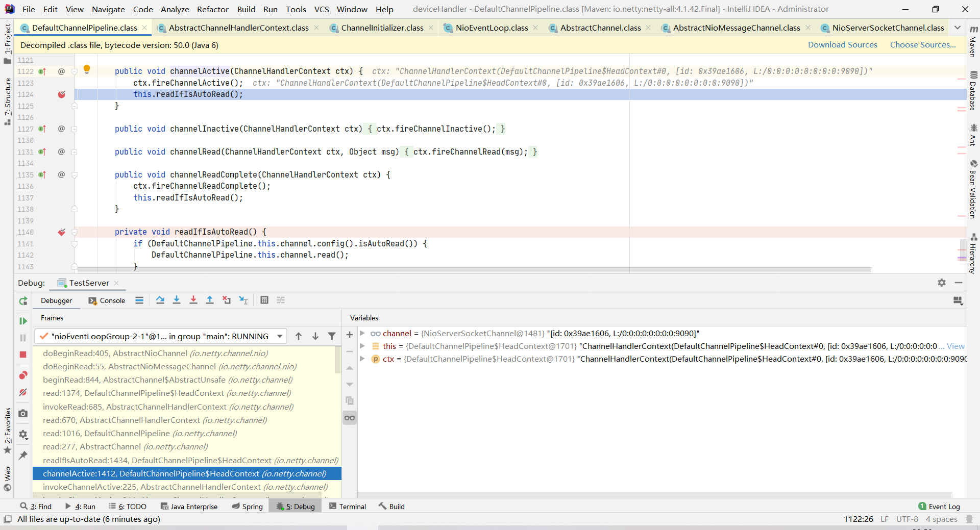
Task: Toggle frames filter funnel icon
Action: tap(332, 336)
